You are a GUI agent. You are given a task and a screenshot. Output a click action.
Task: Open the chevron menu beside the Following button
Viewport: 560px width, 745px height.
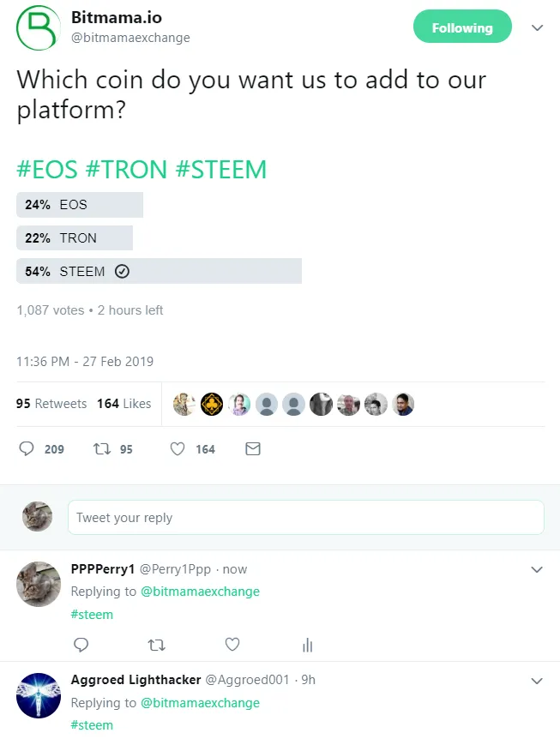pos(537,27)
